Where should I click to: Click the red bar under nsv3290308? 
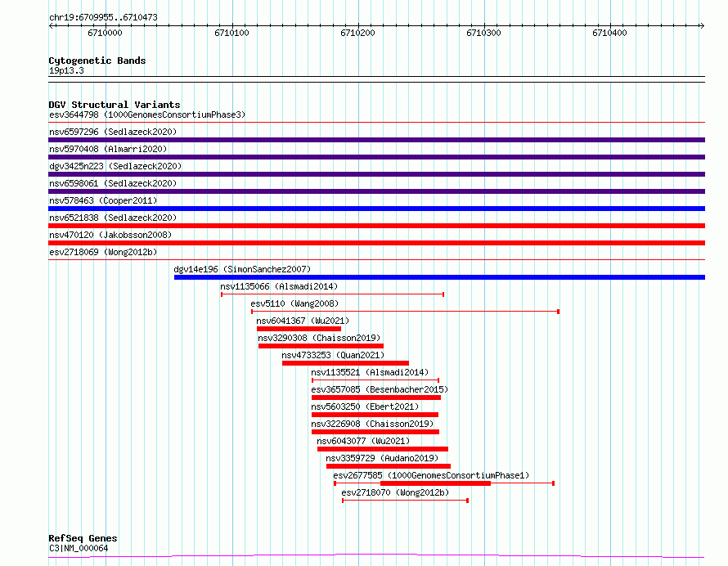tap(321, 346)
